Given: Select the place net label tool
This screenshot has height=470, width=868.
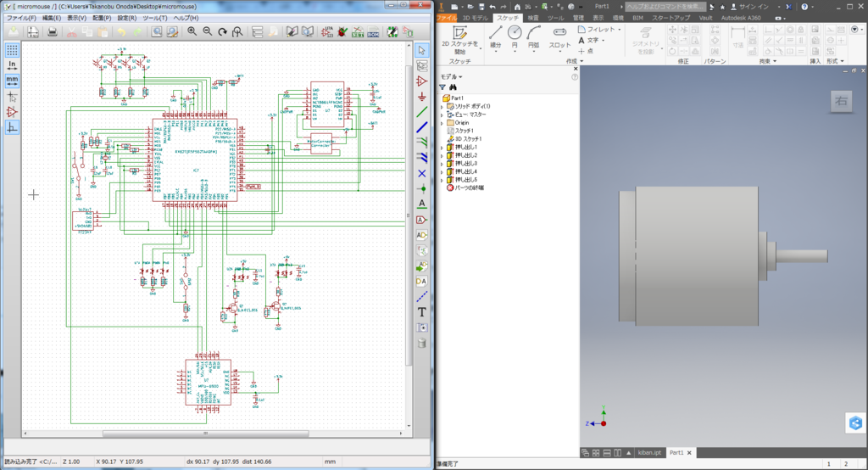Looking at the screenshot, I should [422, 204].
